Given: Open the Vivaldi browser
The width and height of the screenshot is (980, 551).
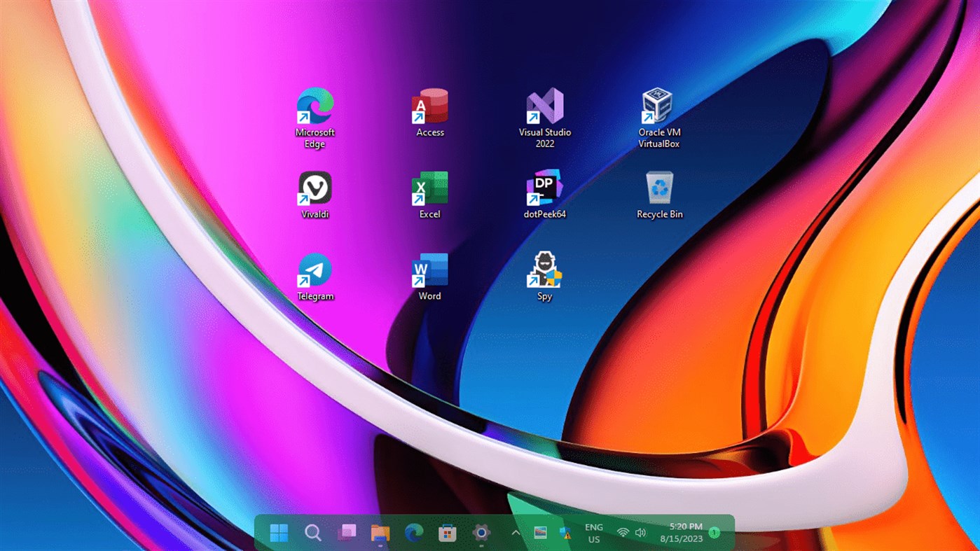Looking at the screenshot, I should (315, 189).
